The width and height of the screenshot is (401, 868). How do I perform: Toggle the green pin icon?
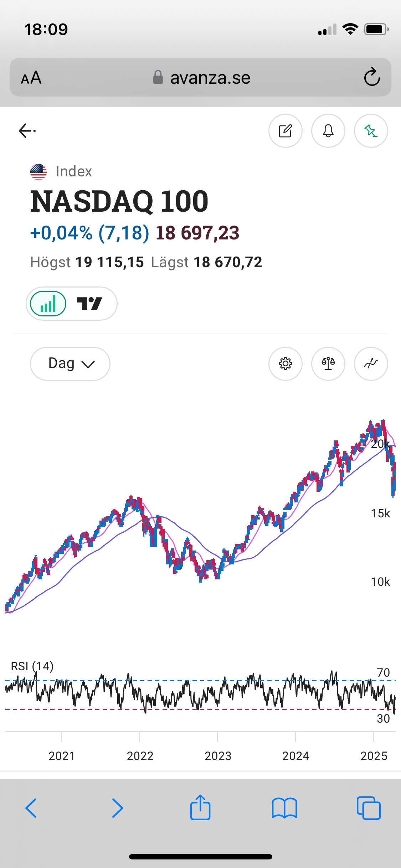pos(371,131)
